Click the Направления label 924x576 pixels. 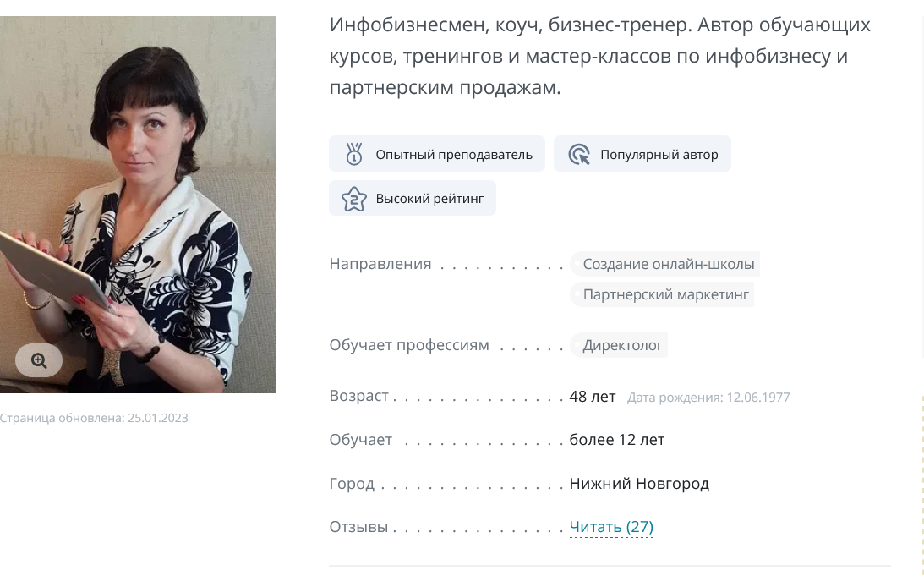pos(380,264)
